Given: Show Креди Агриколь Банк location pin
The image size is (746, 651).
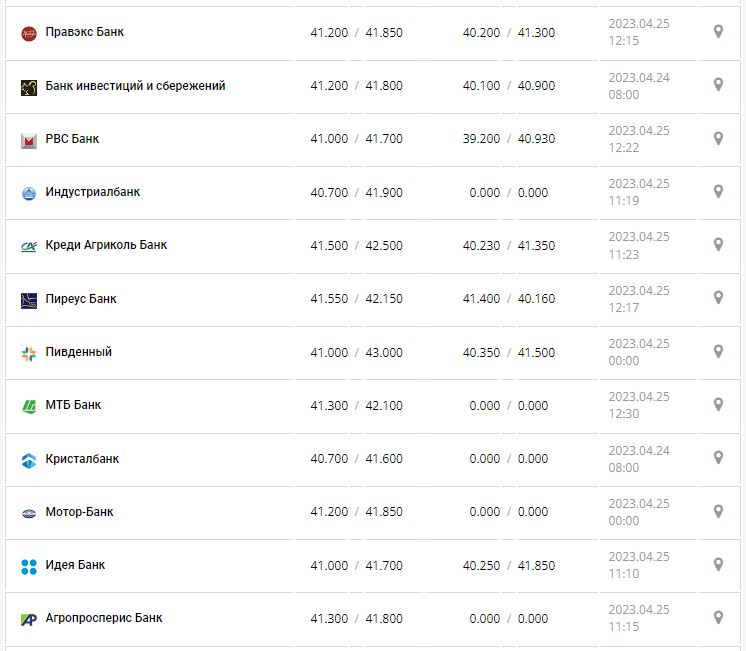Looking at the screenshot, I should click(718, 244).
